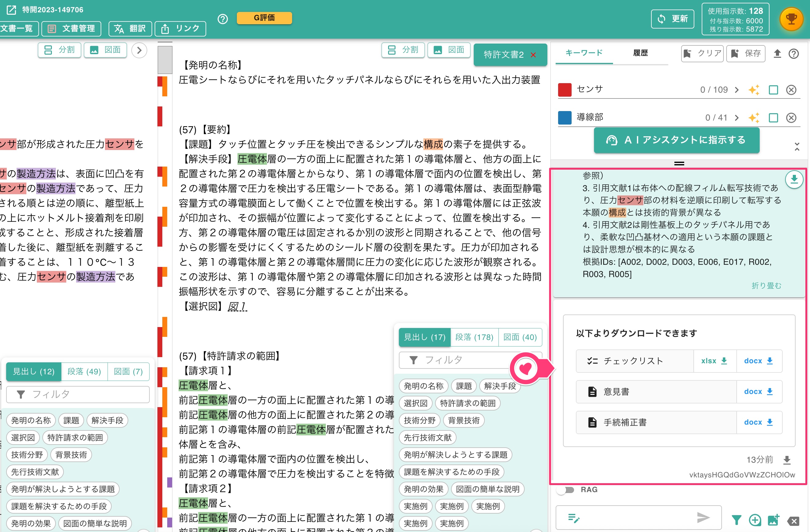Viewport: 810px width, 532px height.
Task: Click the round download icon atop chat
Action: coord(794,179)
